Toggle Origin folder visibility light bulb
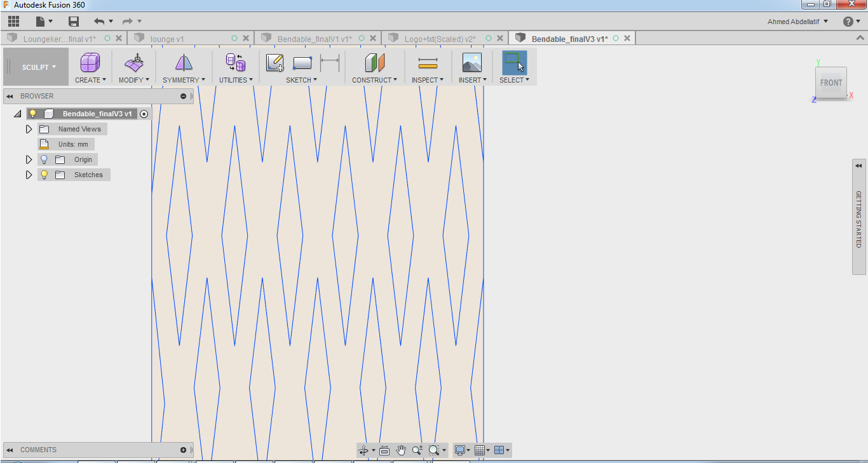868x463 pixels. pyautogui.click(x=44, y=159)
